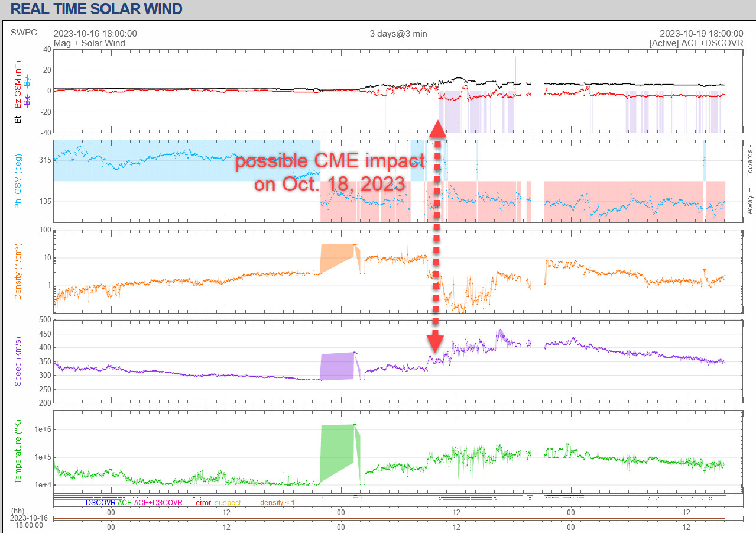Click end timestamp 2023-10-19 18:00:00

(701, 34)
